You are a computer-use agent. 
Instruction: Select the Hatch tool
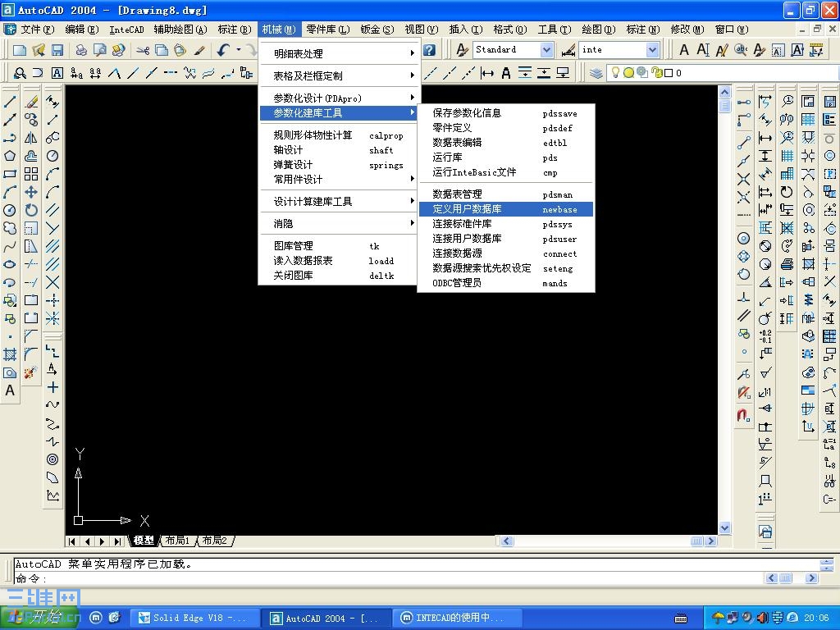click(10, 354)
